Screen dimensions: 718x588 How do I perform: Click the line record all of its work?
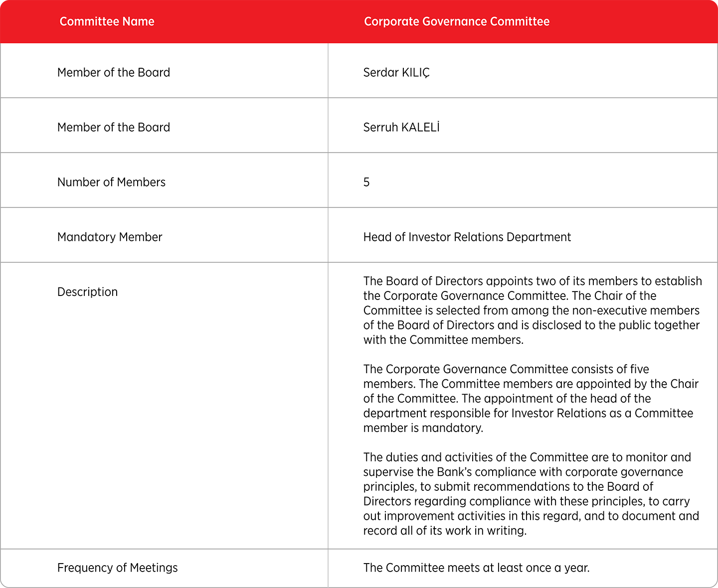pos(445,531)
